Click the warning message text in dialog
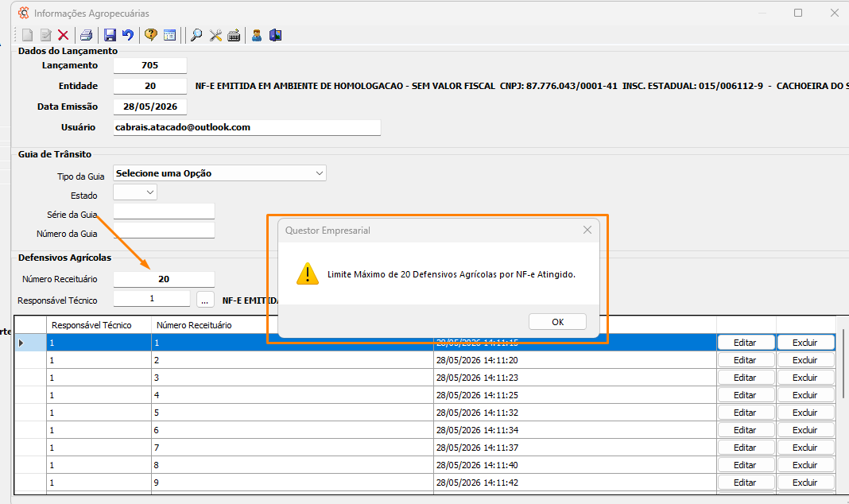Viewport: 849px width, 504px height. click(451, 274)
